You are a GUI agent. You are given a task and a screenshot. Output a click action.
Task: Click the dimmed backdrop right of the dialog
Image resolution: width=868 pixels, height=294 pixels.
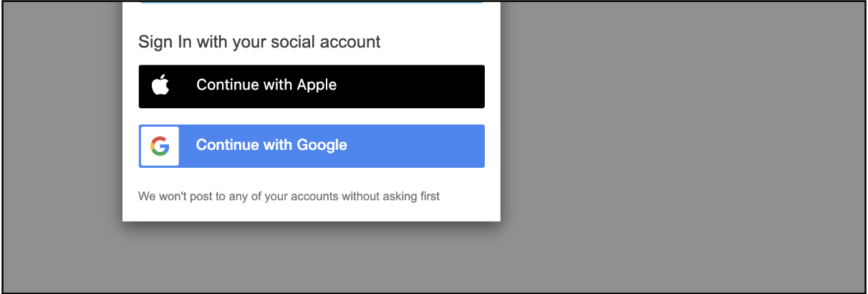point(680,143)
